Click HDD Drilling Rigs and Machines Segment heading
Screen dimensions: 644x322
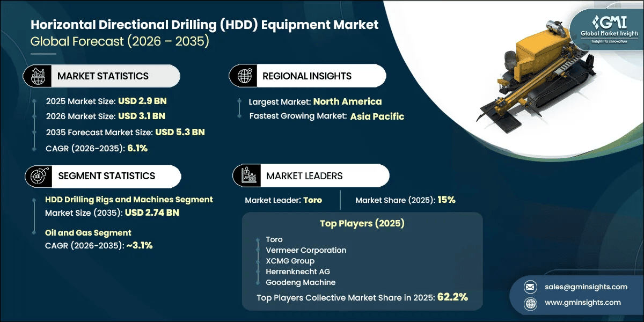[129, 200]
